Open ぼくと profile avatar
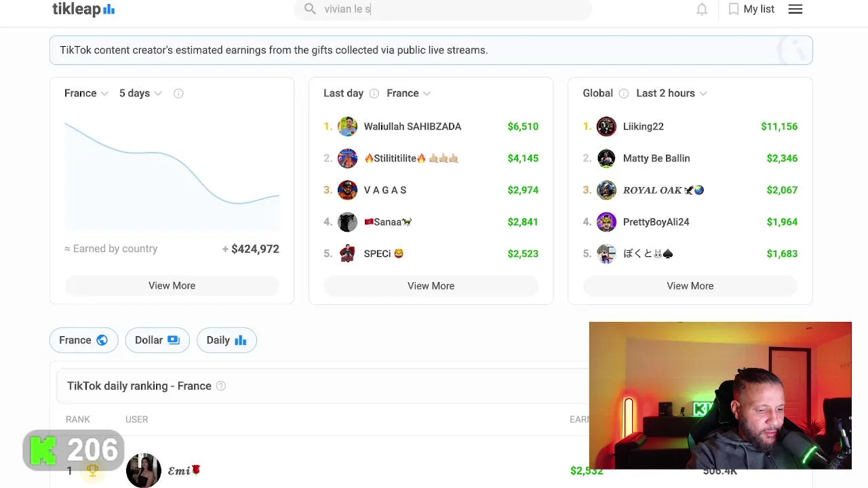The width and height of the screenshot is (868, 488). click(606, 254)
